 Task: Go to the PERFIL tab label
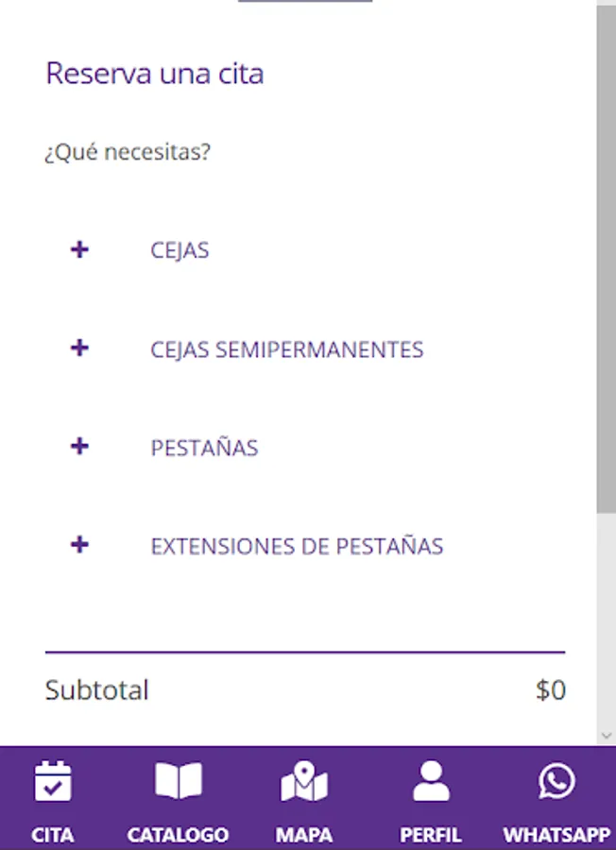click(431, 835)
